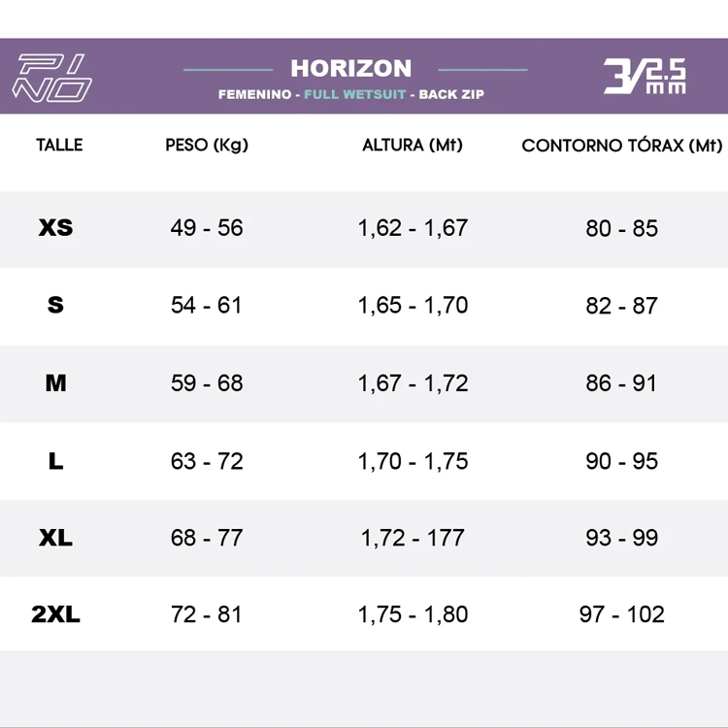Choose the L size label

pyautogui.click(x=55, y=460)
